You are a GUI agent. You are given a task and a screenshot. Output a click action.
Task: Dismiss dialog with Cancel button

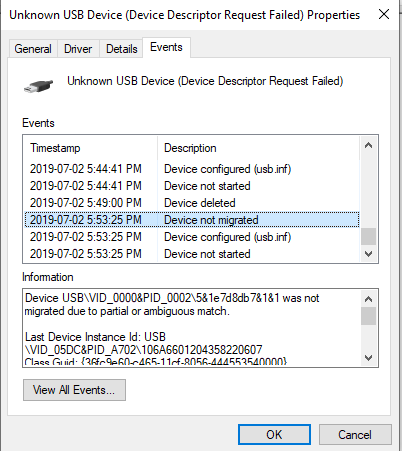pos(355,435)
